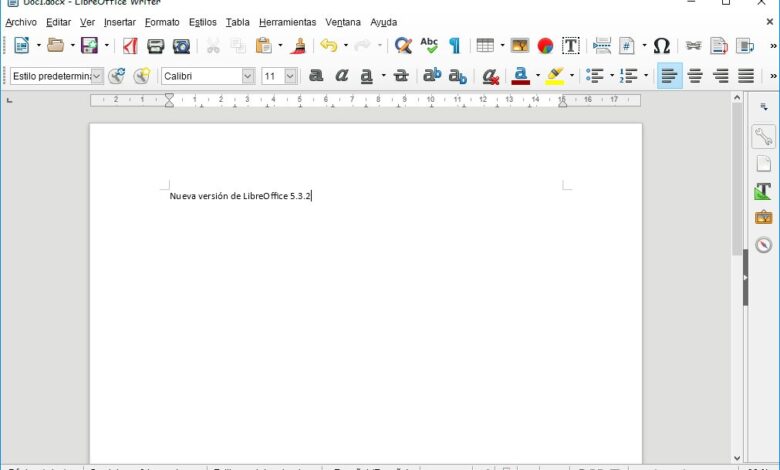
Task: Open the New document dropdown arrow
Action: click(x=39, y=46)
